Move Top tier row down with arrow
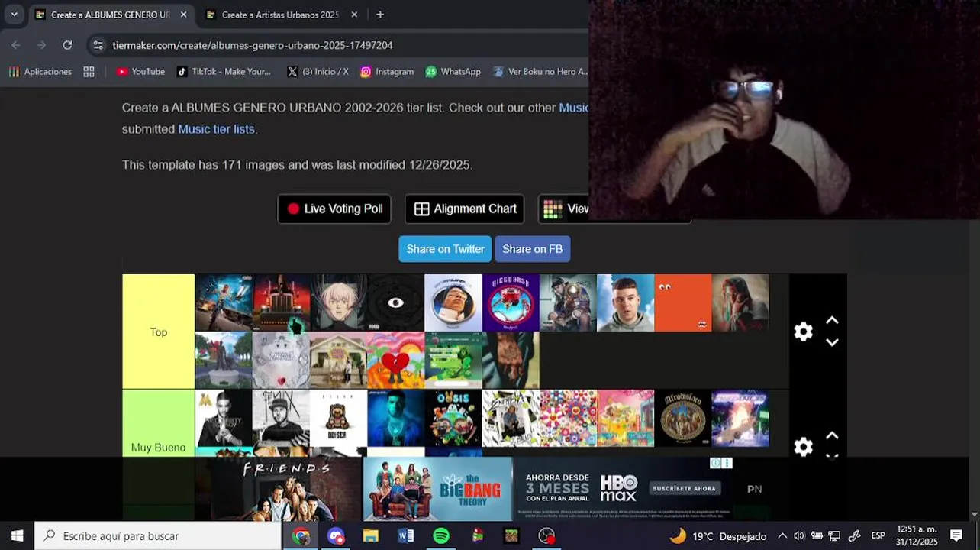The image size is (980, 550). pos(832,342)
